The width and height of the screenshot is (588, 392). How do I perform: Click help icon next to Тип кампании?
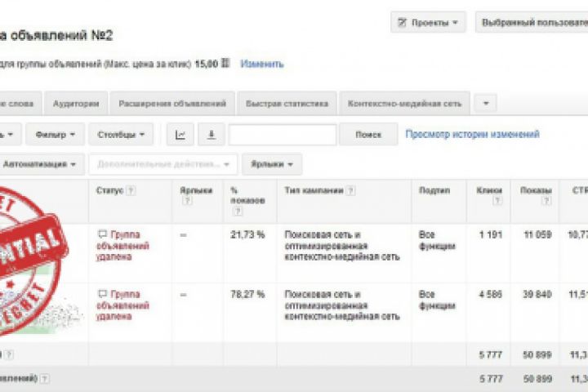[350, 190]
